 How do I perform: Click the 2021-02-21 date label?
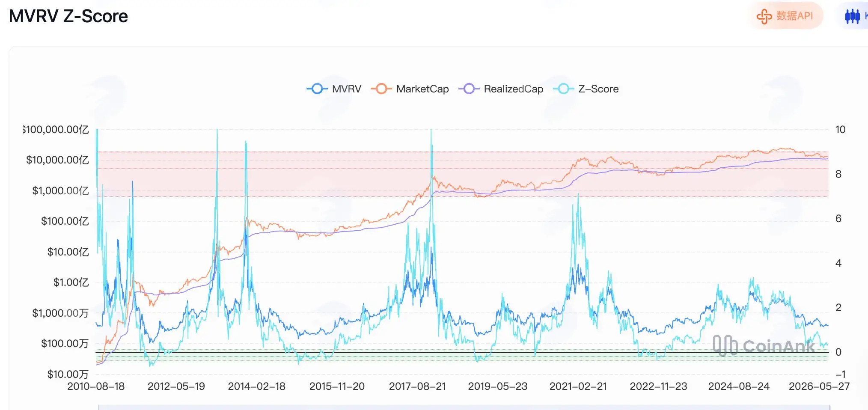tap(578, 386)
